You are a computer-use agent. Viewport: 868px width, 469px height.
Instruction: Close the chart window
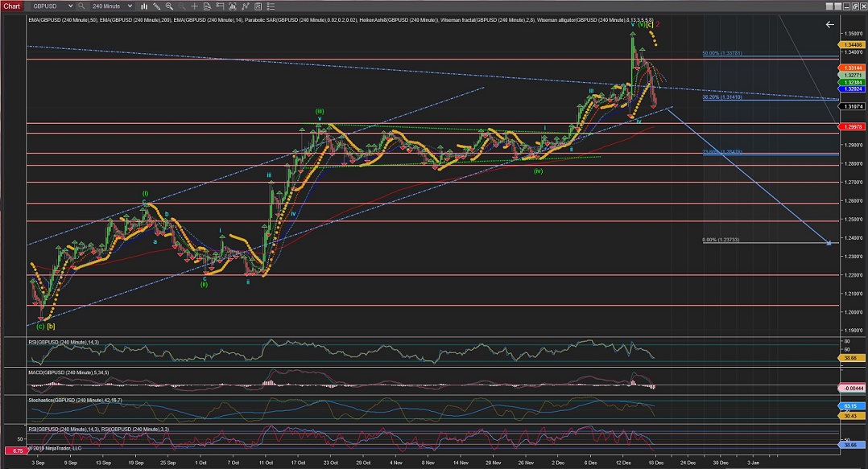[x=863, y=6]
